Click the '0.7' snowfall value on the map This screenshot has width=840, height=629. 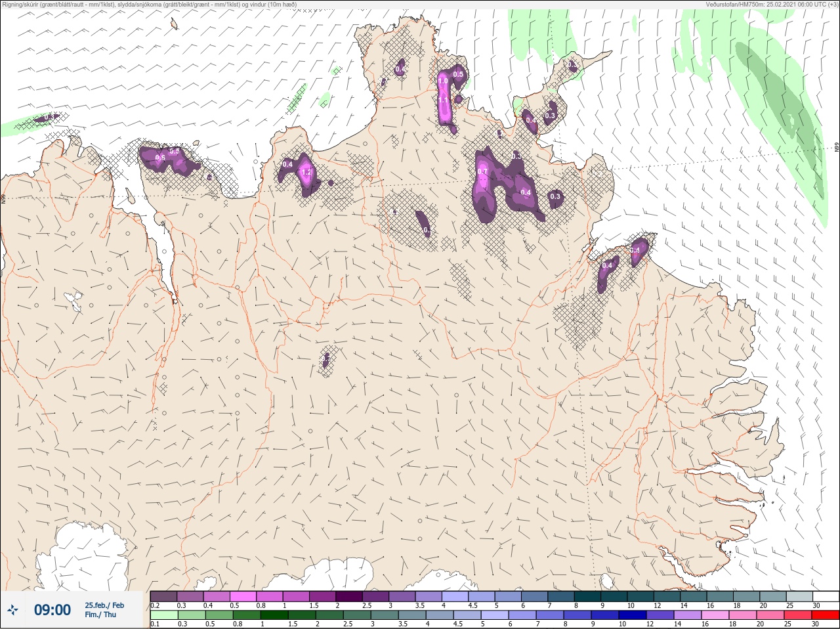coord(482,172)
